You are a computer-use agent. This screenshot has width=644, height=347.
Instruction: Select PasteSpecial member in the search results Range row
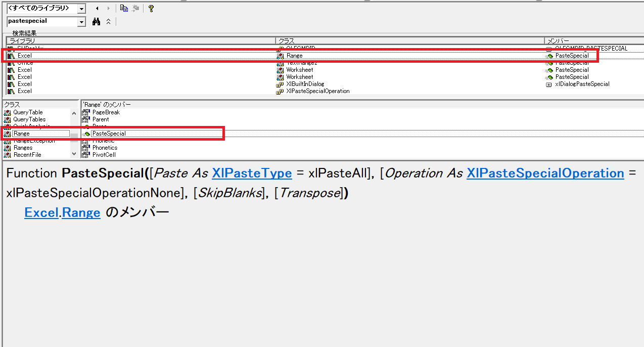coord(572,56)
